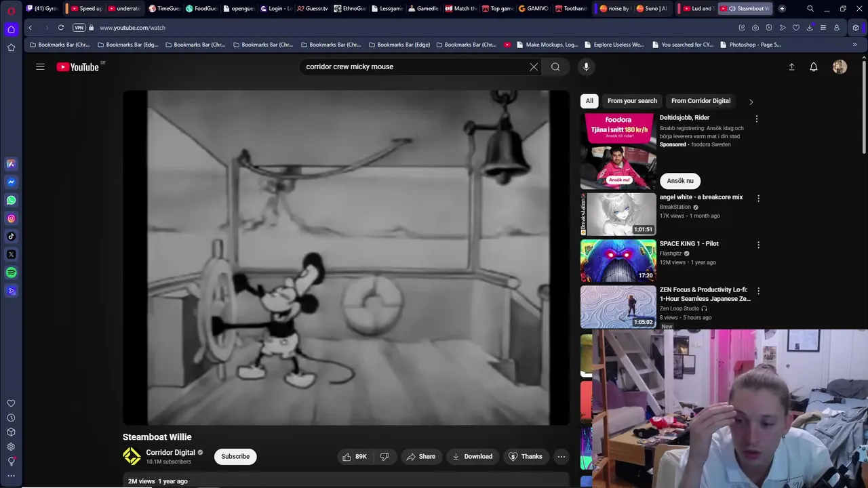Open the Opera main menu logo

(x=11, y=10)
